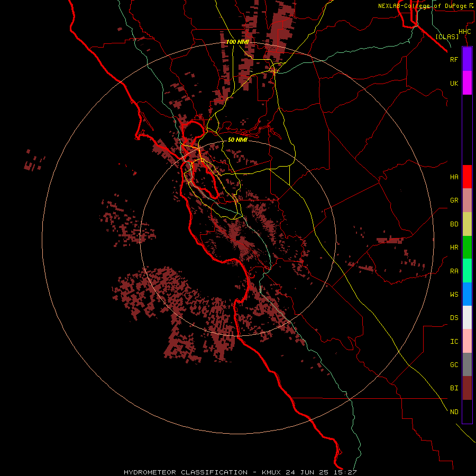Select the yellow BD legend swatch

point(467,224)
